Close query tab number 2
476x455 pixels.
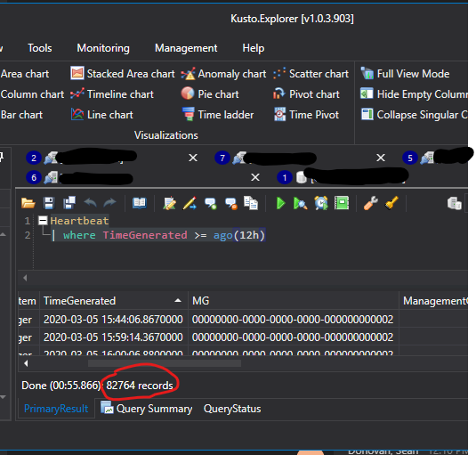[x=193, y=158]
